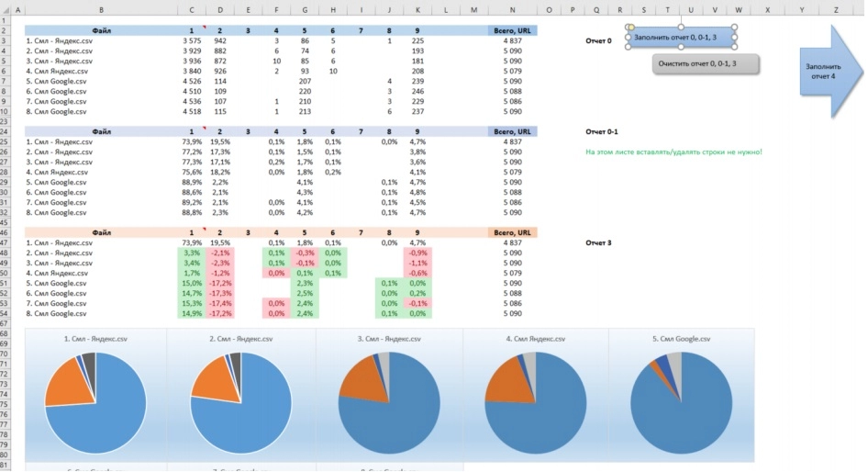Click the 'Отчет 0-1' label
This screenshot has height=472, width=868.
point(602,132)
